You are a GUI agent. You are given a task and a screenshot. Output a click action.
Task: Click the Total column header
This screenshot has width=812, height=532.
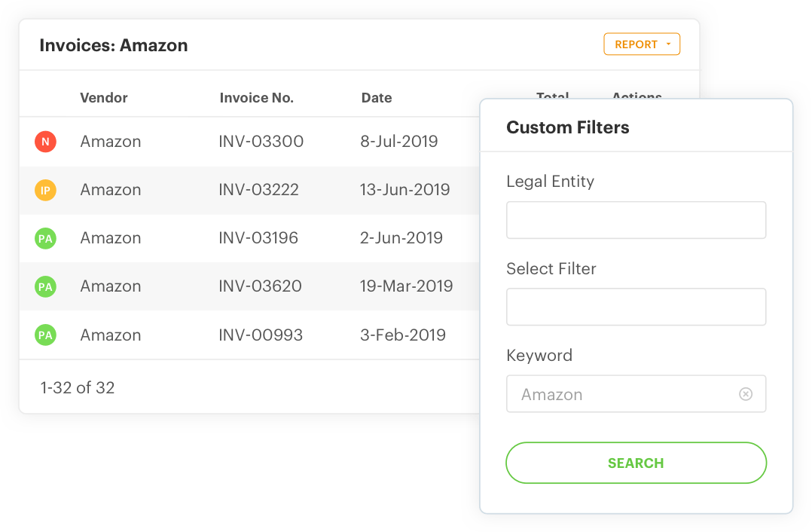coord(553,97)
